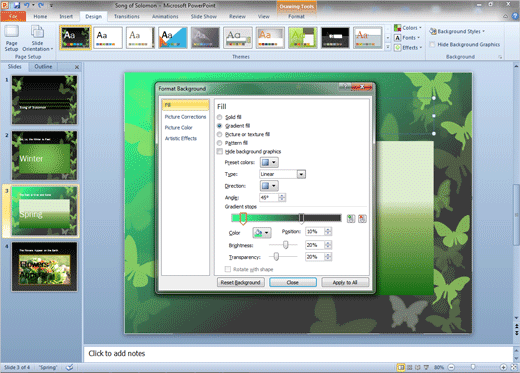Switch to the Transitions ribbon tab
Screen dimensions: 520x373
pos(127,16)
